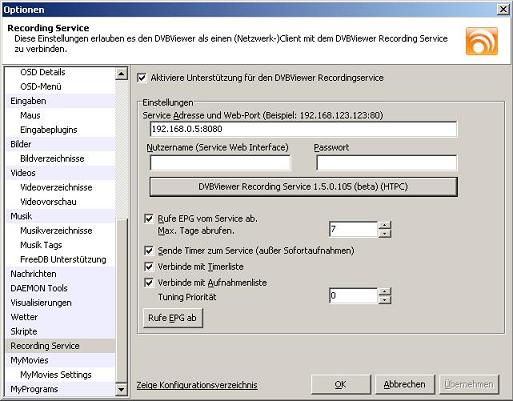The width and height of the screenshot is (513, 401).
Task: Click the Rufe EPG ab button
Action: [x=173, y=318]
